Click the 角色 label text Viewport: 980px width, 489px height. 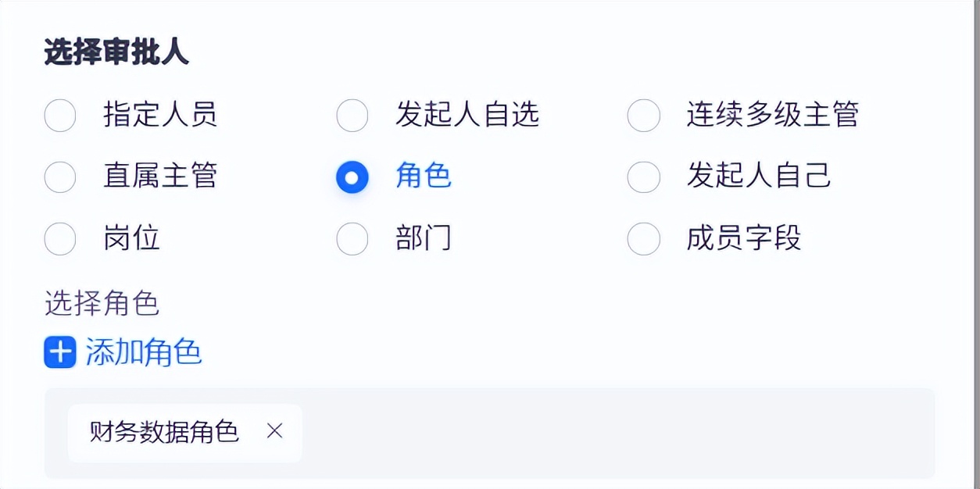(x=422, y=177)
